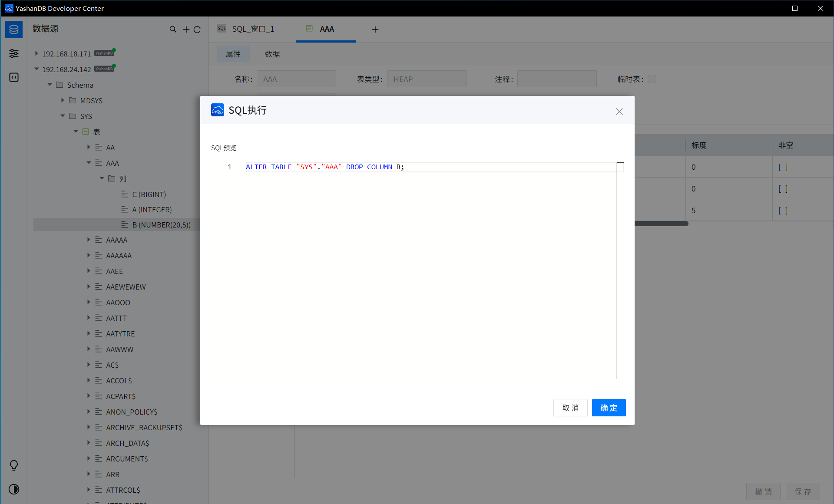This screenshot has height=504, width=834.
Task: Add a new data source with plus icon
Action: pyautogui.click(x=186, y=29)
